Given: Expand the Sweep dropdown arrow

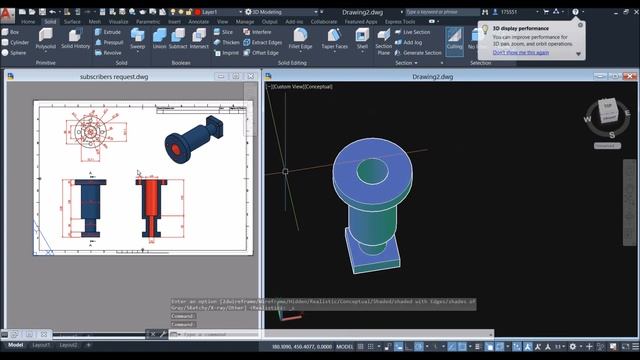Looking at the screenshot, I should pos(138,52).
